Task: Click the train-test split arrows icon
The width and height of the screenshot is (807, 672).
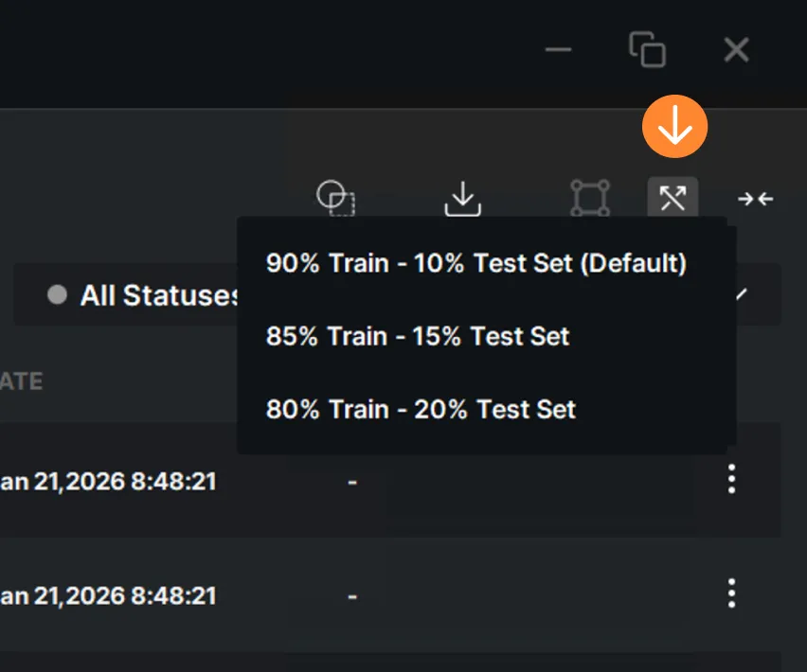Action: [672, 198]
